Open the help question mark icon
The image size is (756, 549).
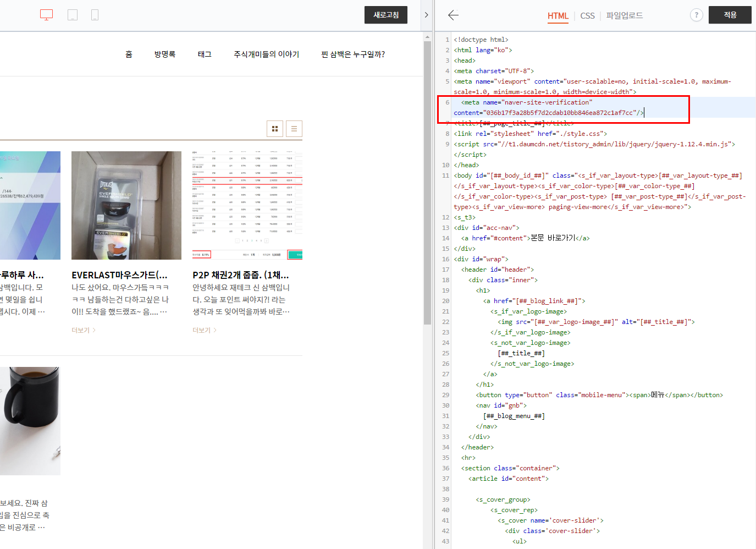point(697,15)
